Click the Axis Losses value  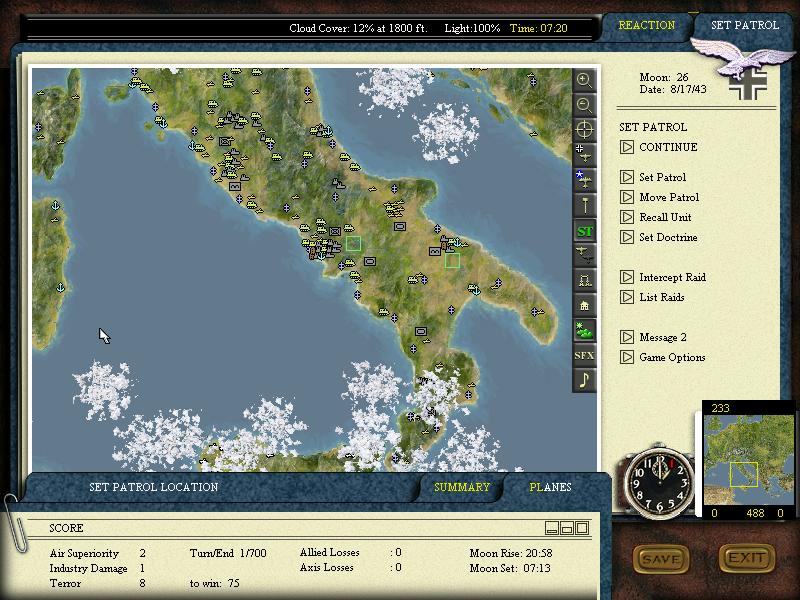[396, 567]
